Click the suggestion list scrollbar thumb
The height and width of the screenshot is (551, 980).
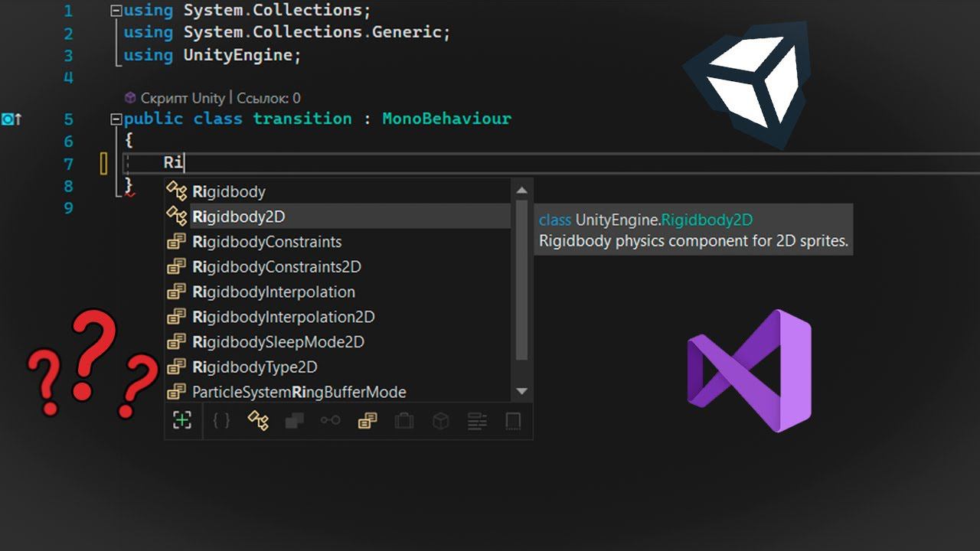pyautogui.click(x=522, y=280)
